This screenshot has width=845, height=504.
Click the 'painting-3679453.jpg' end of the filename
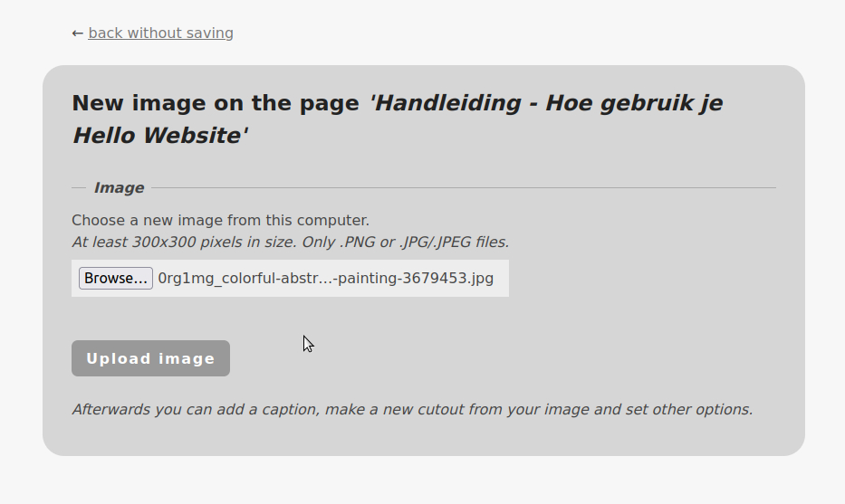tap(417, 278)
